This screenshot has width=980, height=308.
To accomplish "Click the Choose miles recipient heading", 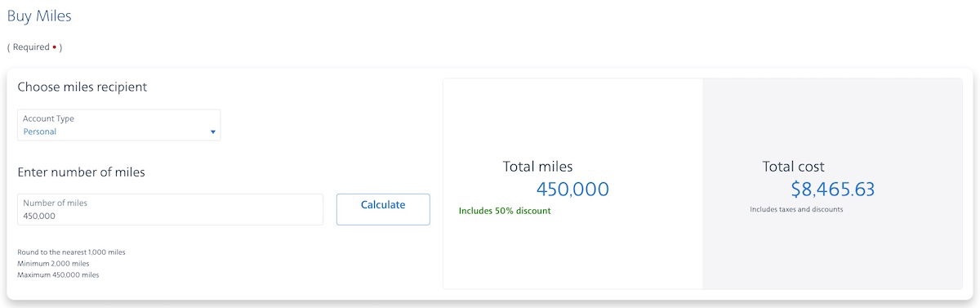I will [82, 87].
